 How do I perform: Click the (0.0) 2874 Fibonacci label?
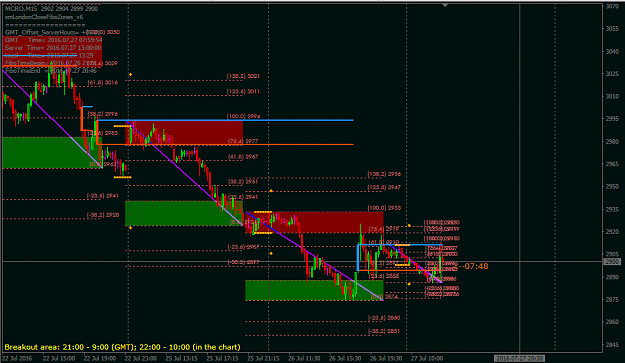point(384,297)
